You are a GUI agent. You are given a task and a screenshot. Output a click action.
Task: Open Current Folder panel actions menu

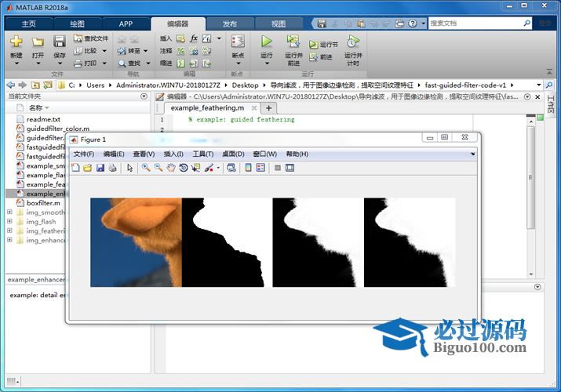pos(144,96)
